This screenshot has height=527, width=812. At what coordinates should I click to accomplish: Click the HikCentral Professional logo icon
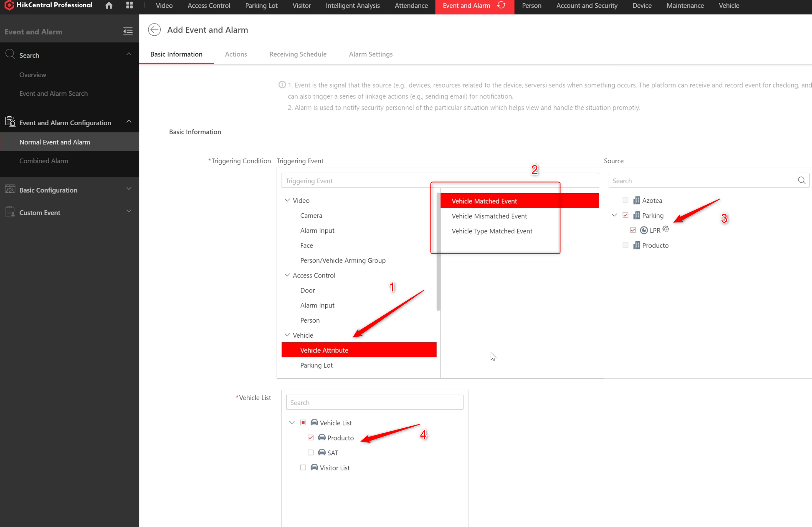9,5
